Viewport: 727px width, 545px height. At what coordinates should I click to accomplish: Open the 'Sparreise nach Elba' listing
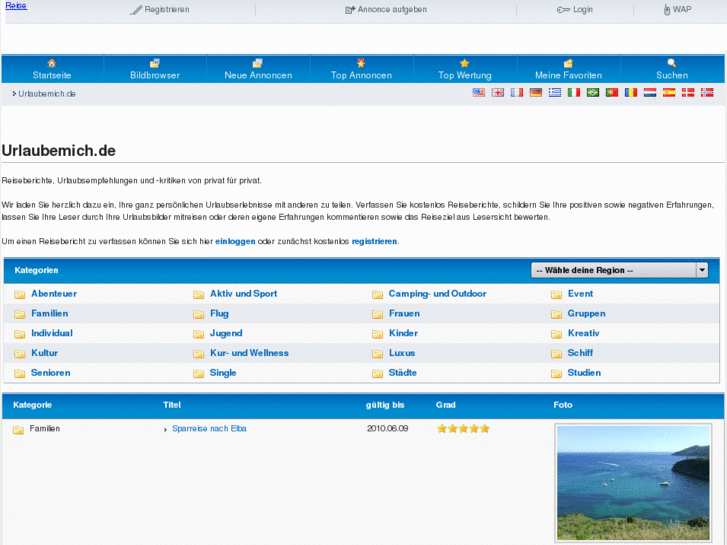click(209, 428)
